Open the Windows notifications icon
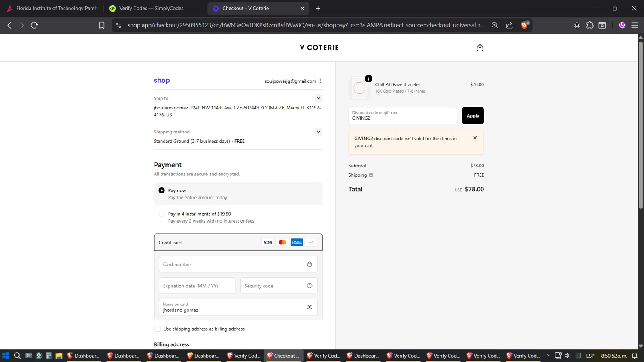 (635, 356)
